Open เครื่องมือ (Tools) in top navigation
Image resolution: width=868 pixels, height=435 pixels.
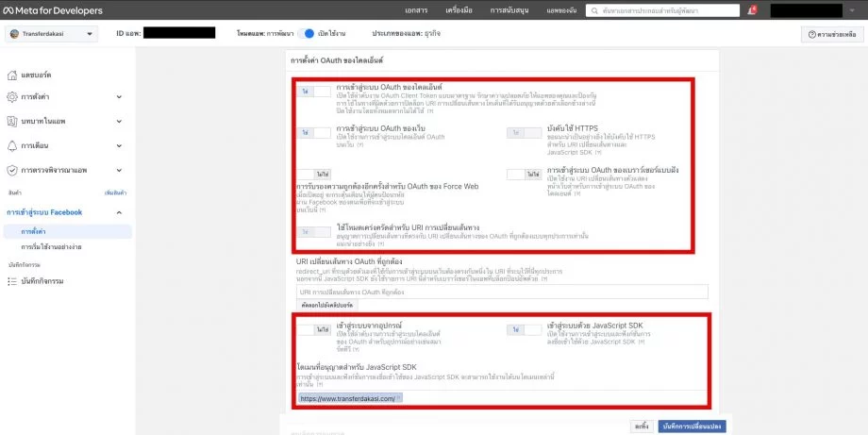coord(459,10)
